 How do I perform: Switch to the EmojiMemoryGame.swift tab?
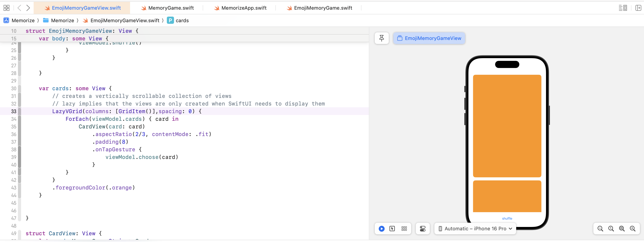click(x=323, y=8)
